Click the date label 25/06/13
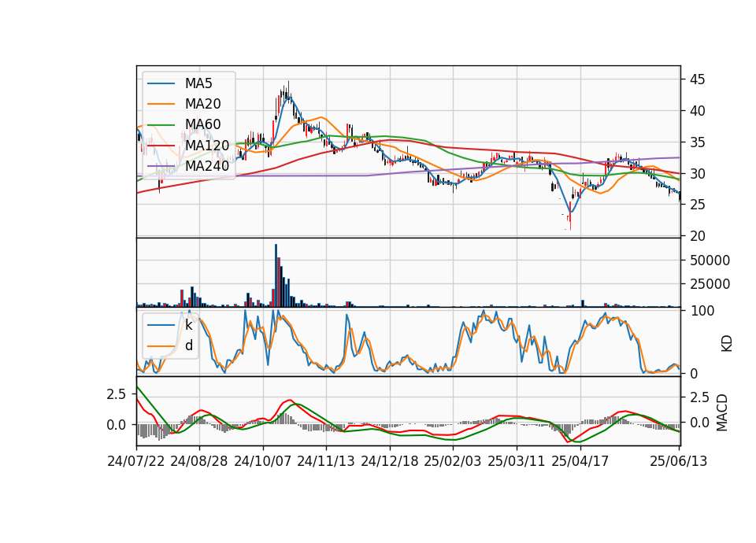 point(679,461)
